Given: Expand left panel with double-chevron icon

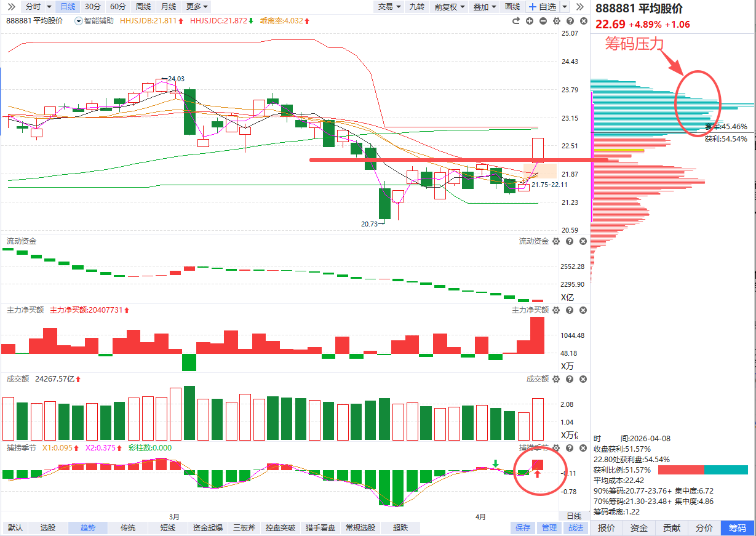Looking at the screenshot, I should (11, 7).
